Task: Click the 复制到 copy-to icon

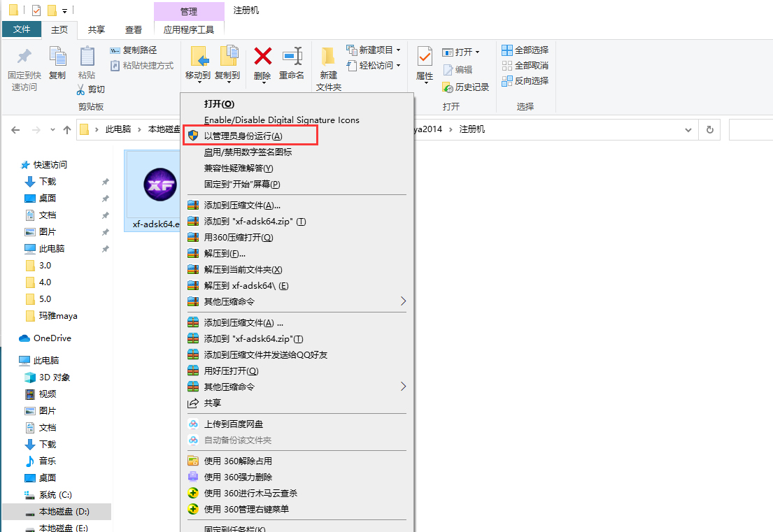Action: coord(228,57)
